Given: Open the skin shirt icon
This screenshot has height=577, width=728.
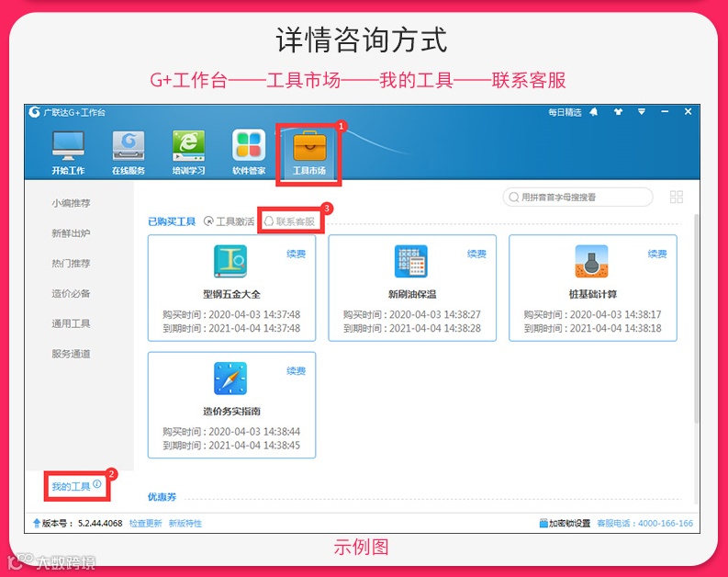Looking at the screenshot, I should 618,112.
